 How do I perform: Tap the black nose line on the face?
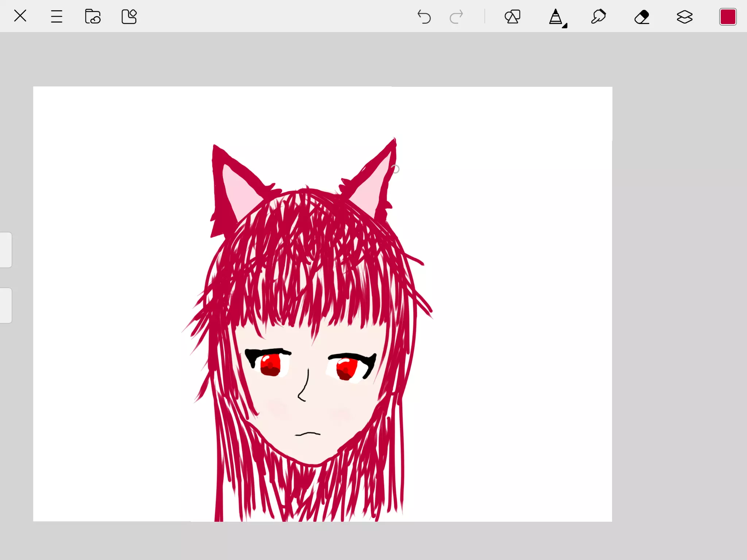(x=306, y=386)
